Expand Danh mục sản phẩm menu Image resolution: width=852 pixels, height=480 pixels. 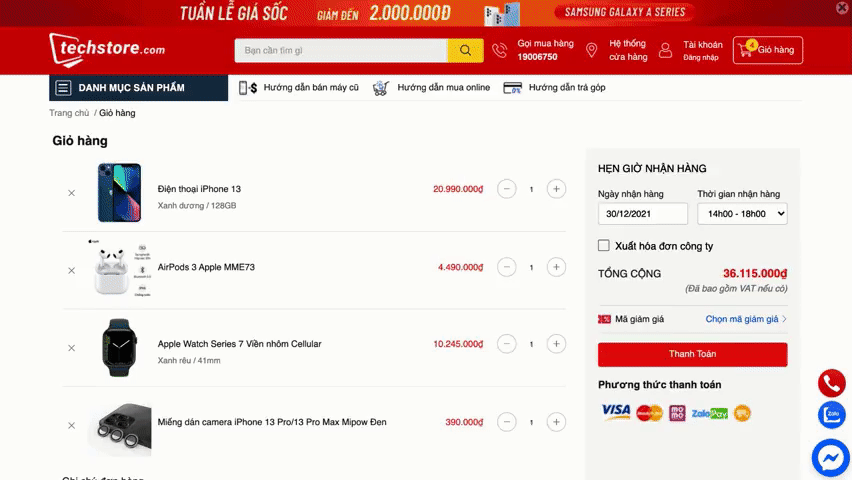pos(139,88)
